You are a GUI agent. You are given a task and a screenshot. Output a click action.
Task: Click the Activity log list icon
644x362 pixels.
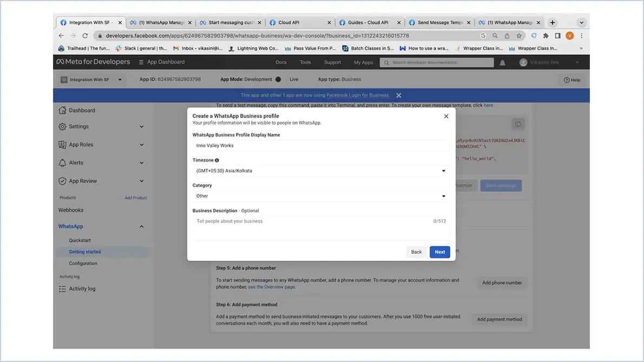pyautogui.click(x=62, y=289)
